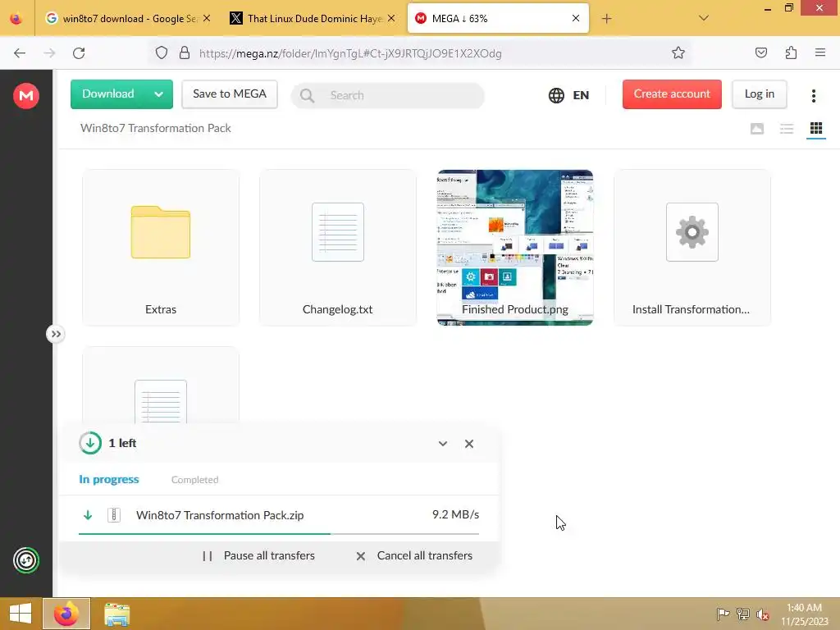Open the Extensions puzzle icon
Viewport: 840px width, 630px height.
(x=791, y=52)
